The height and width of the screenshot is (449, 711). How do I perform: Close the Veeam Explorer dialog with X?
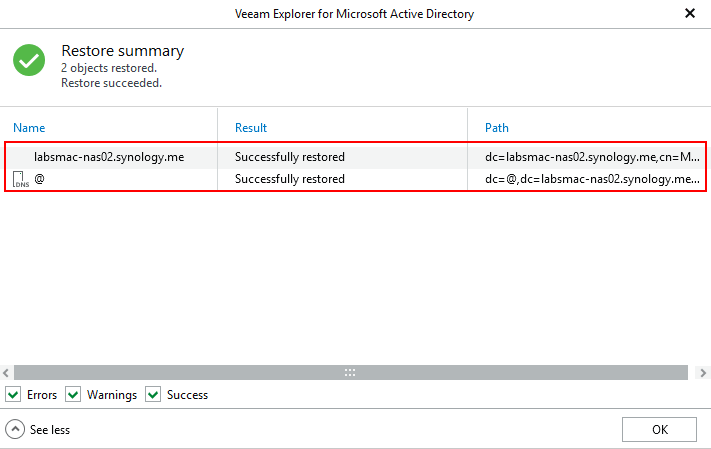(x=689, y=14)
